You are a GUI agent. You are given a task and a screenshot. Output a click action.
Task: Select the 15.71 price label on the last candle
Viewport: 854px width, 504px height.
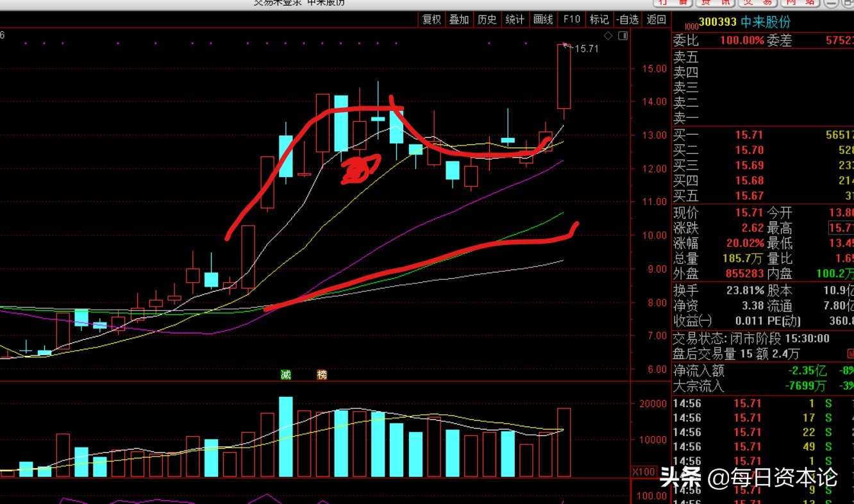pos(587,48)
